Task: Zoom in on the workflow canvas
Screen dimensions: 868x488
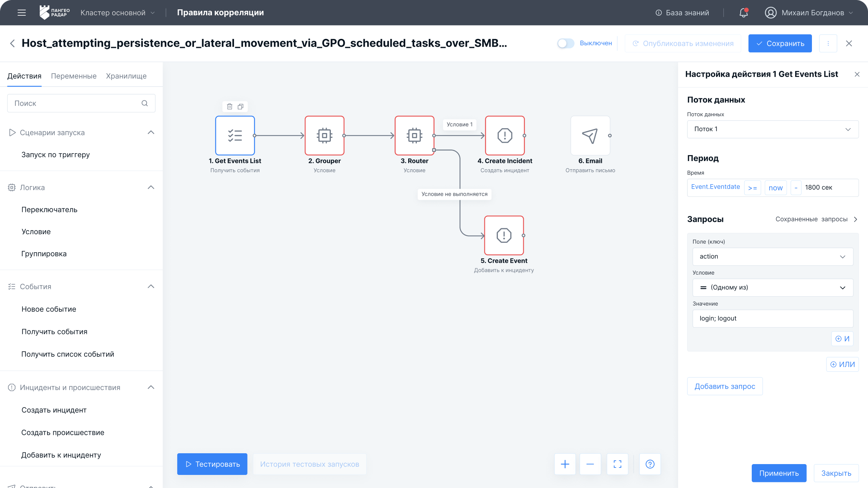Action: tap(565, 464)
